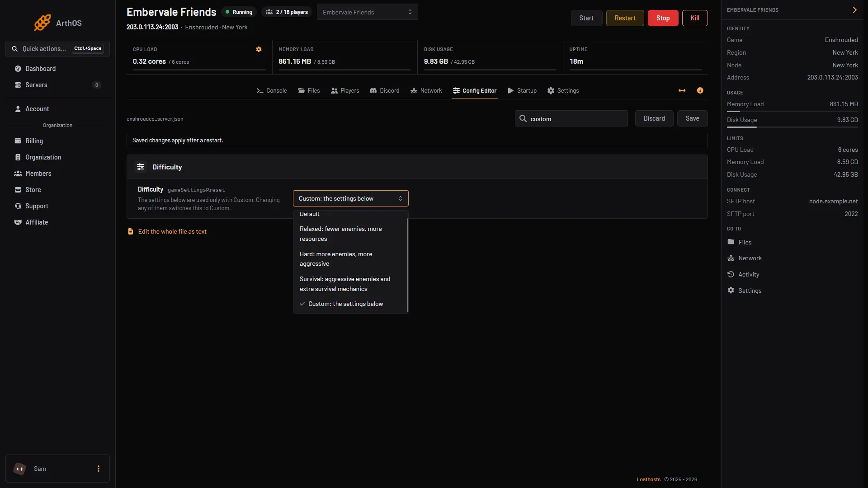
Task: Select Relaxed: fewer enemies, more resources option
Action: [x=350, y=234]
